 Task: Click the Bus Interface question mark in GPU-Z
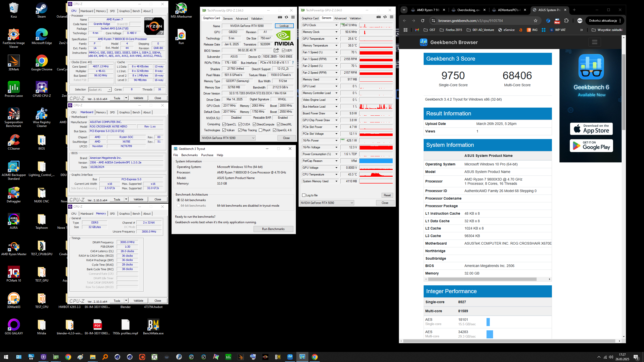pos(293,63)
